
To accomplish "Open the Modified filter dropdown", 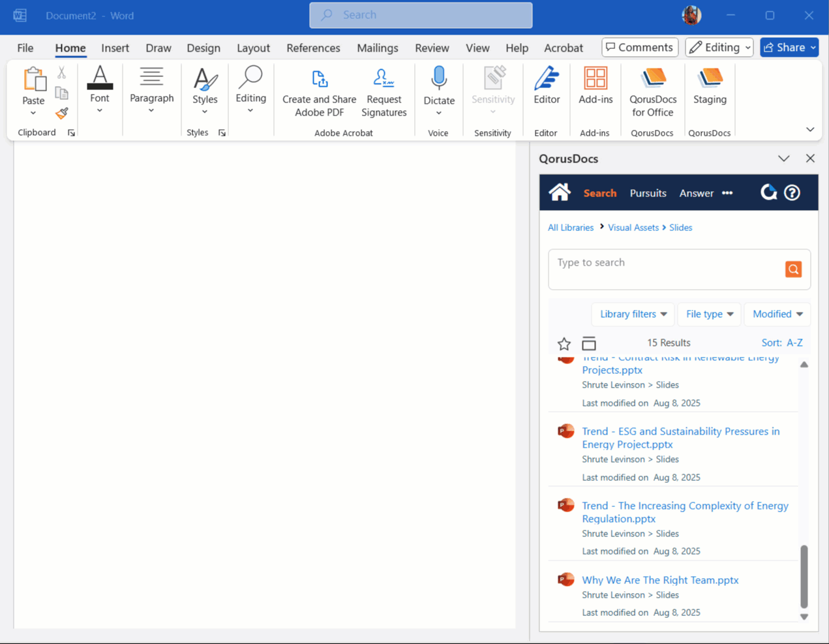I will coord(777,314).
